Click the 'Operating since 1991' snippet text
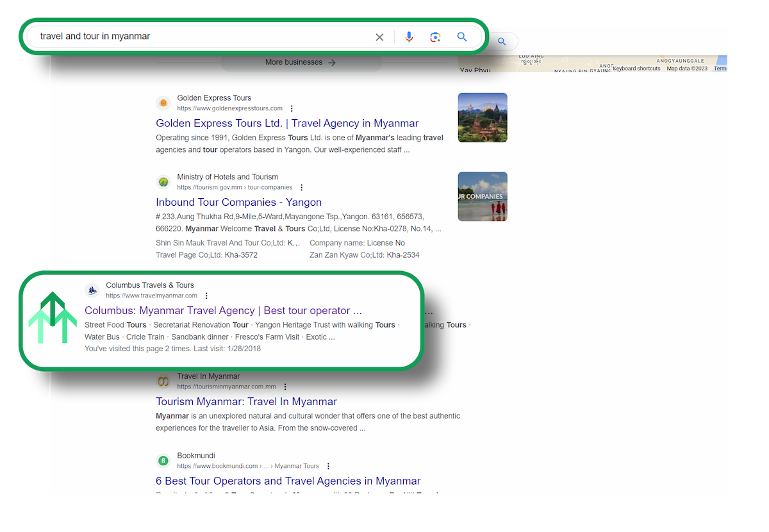This screenshot has width=769, height=532. point(299,144)
